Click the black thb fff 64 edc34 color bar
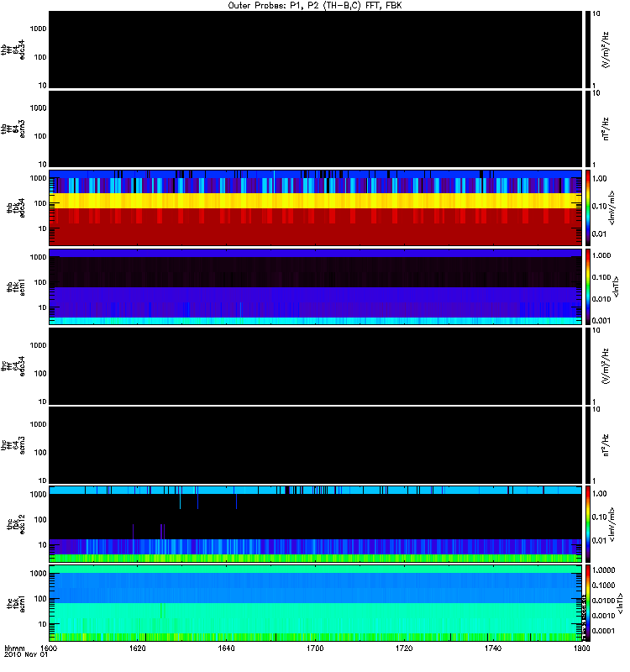The width and height of the screenshot is (630, 672). 588,50
